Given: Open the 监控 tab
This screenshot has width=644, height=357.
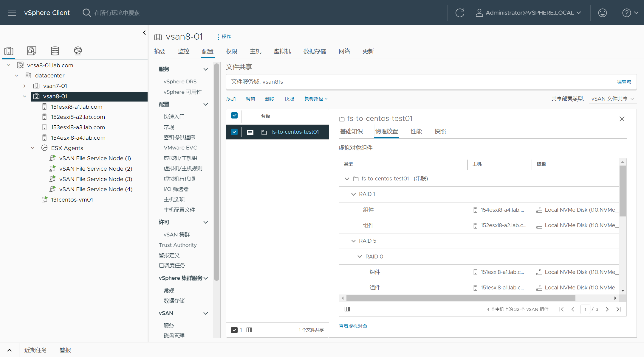Looking at the screenshot, I should 184,51.
